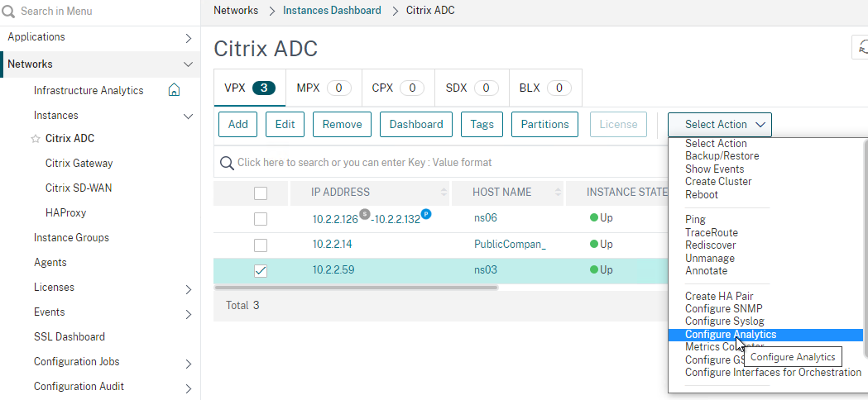Image resolution: width=868 pixels, height=400 pixels.
Task: Click the Tags button
Action: pos(482,125)
